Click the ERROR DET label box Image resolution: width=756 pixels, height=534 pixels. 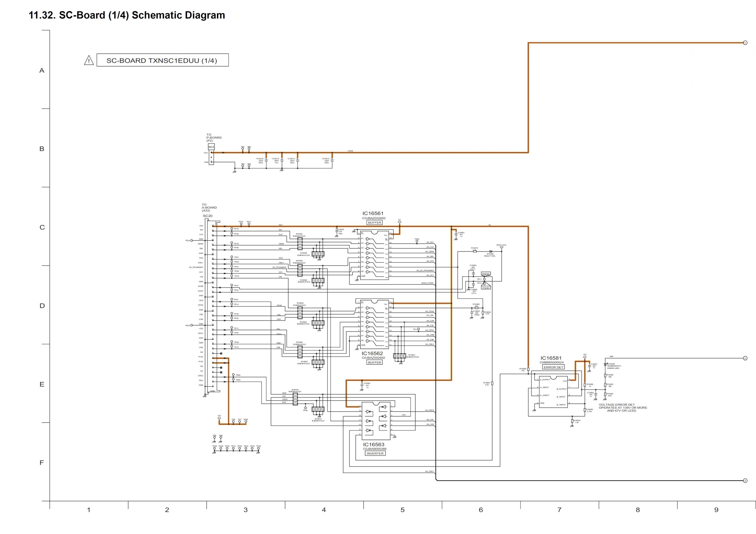click(x=553, y=367)
